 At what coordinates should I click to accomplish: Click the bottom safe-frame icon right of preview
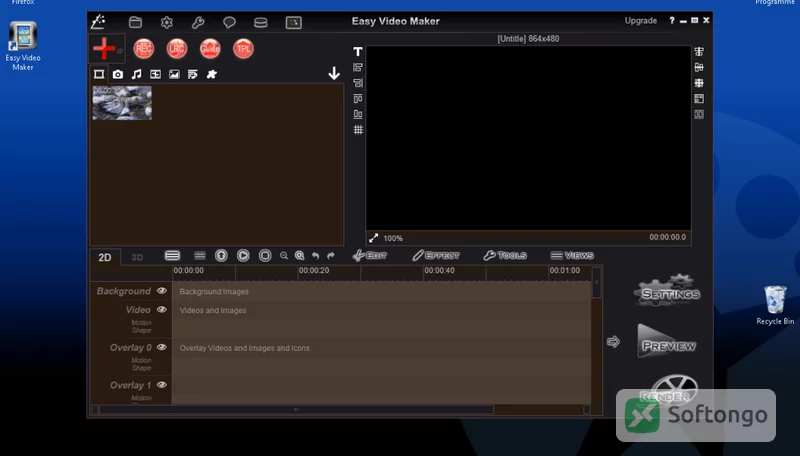coord(699,114)
